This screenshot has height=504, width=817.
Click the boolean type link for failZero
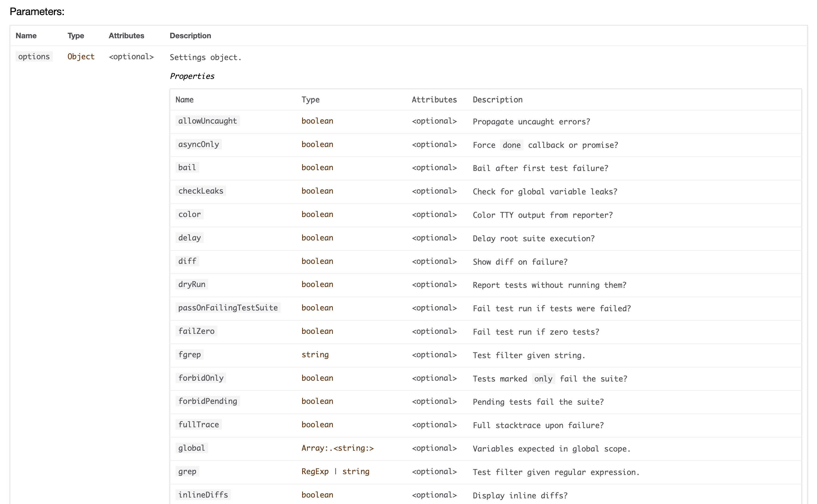coord(317,331)
